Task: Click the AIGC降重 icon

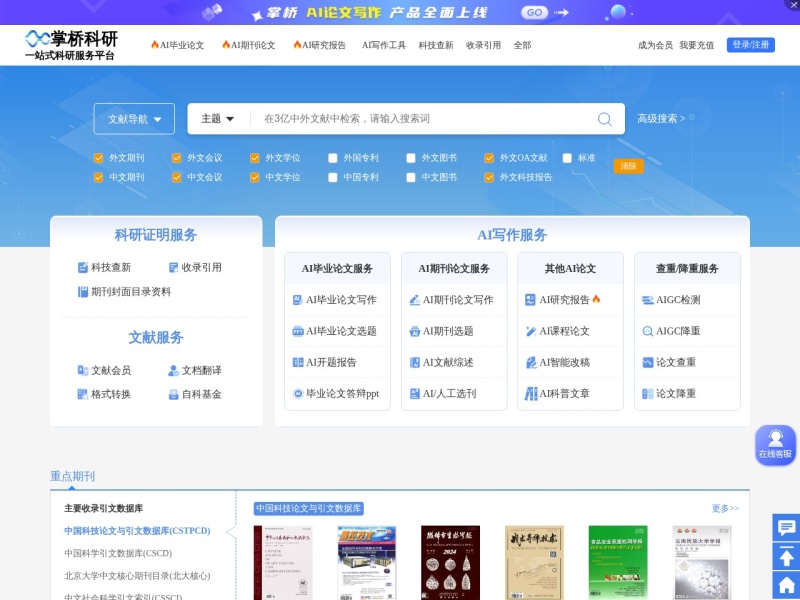Action: (x=647, y=331)
